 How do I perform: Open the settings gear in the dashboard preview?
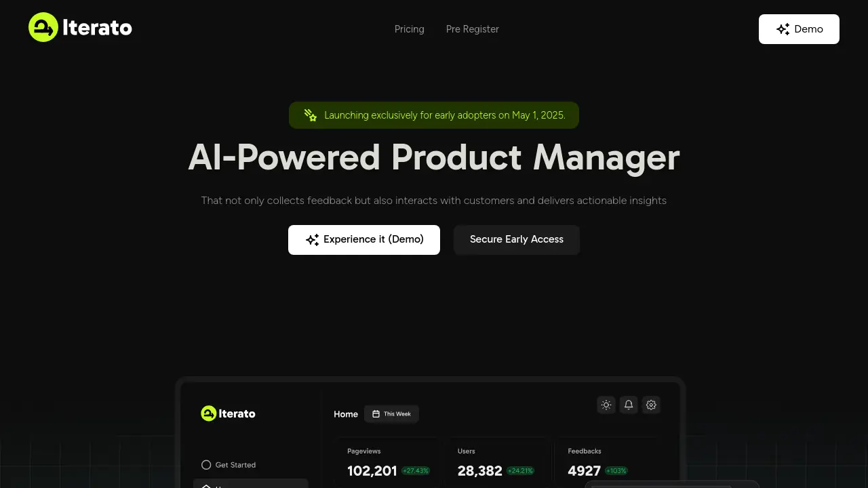[x=651, y=405]
